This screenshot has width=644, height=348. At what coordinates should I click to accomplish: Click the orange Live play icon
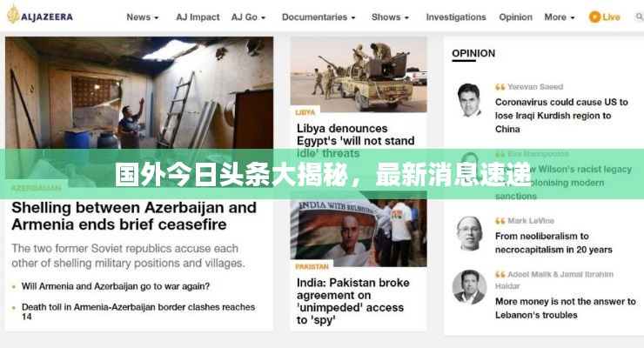[x=594, y=17]
